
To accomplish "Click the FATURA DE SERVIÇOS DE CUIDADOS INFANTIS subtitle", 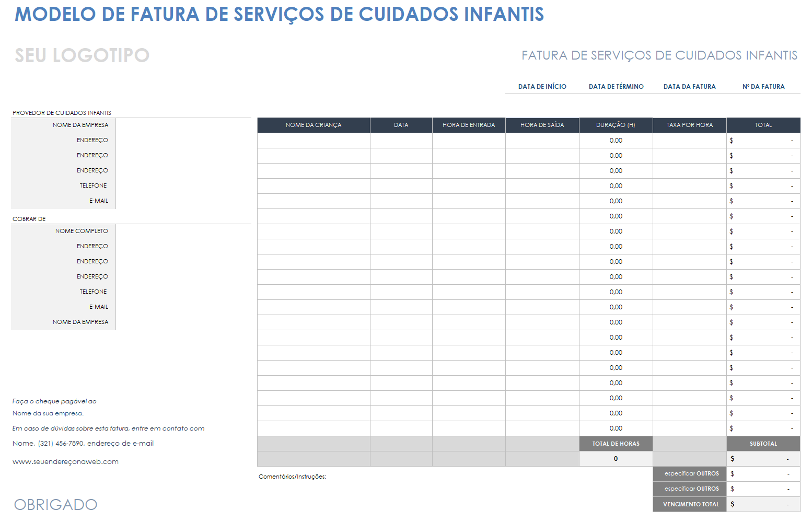I will (659, 55).
